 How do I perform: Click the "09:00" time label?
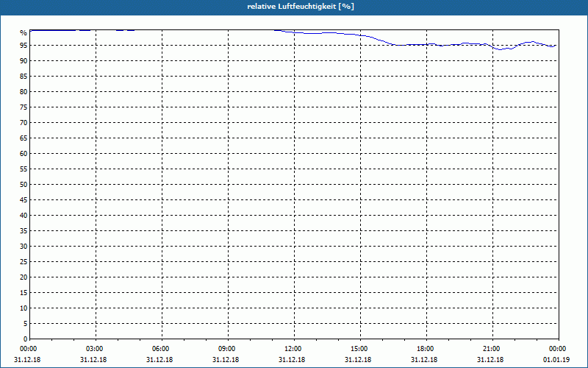click(229, 349)
